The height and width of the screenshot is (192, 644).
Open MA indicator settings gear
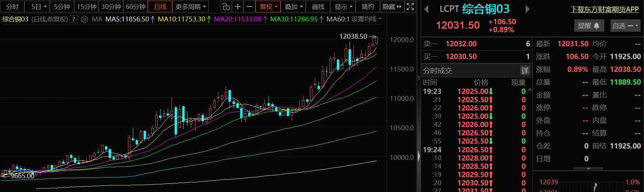[x=85, y=19]
